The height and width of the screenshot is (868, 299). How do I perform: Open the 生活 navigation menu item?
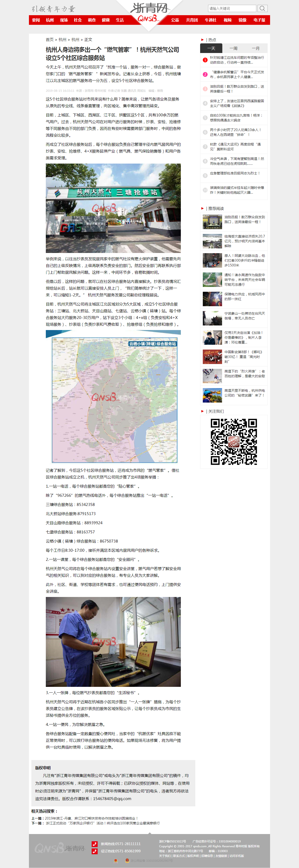click(x=120, y=20)
